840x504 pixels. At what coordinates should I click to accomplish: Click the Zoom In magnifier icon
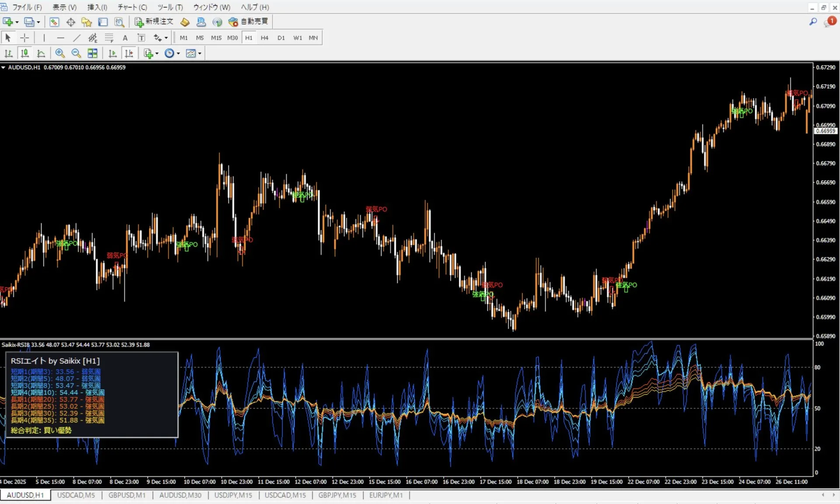60,53
